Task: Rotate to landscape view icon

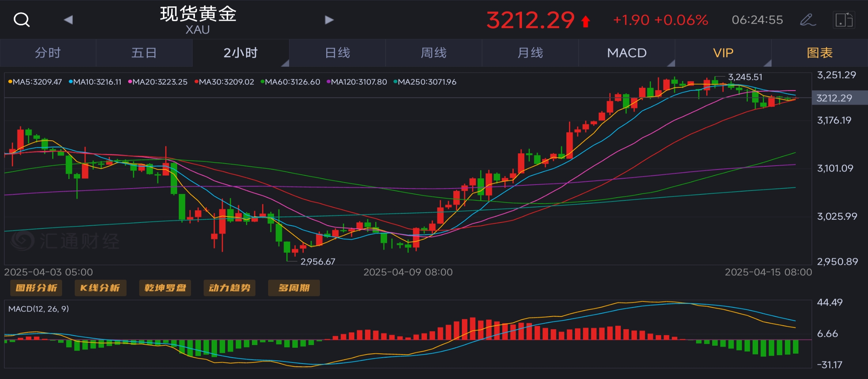Action: click(843, 20)
